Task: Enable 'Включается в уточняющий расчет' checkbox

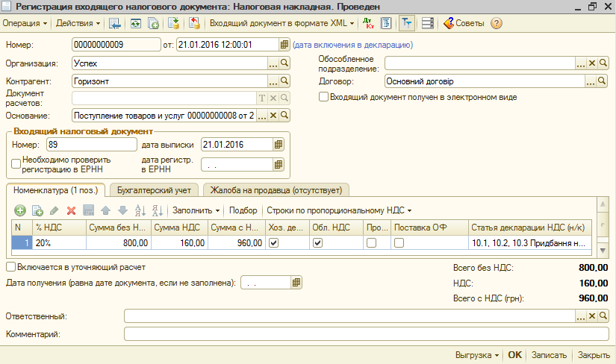Action: pyautogui.click(x=10, y=266)
